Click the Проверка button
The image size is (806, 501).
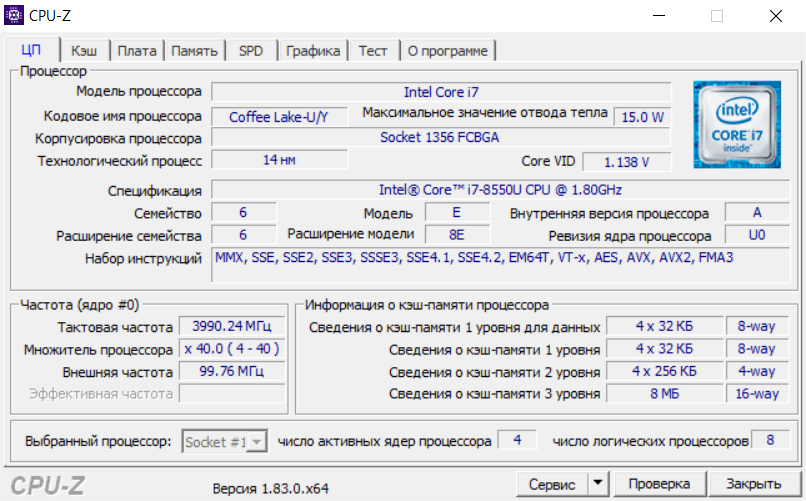pyautogui.click(x=659, y=484)
